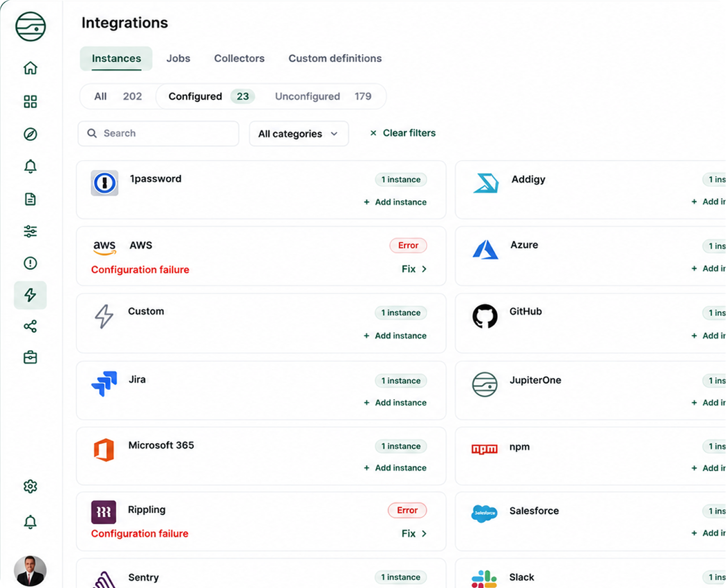
Task: Click the '1 instance' badge on Sentry
Action: coord(401,577)
